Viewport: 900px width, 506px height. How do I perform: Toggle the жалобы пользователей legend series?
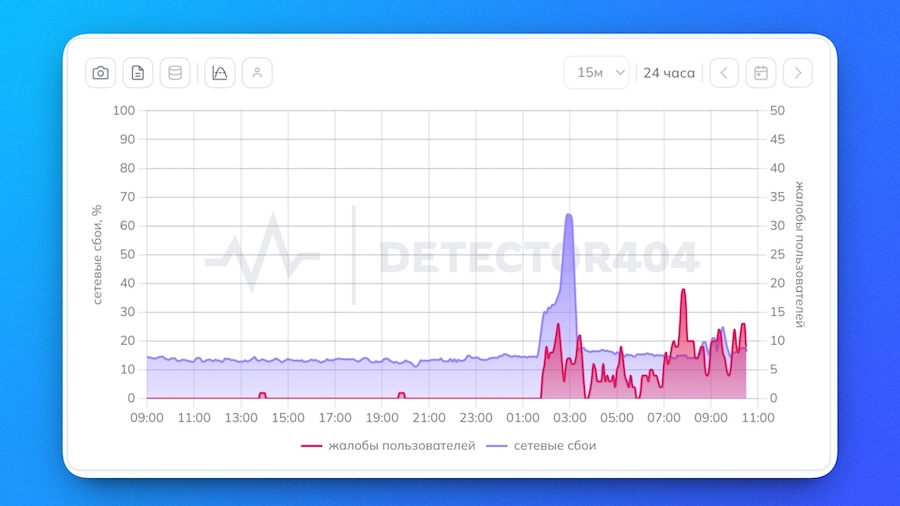pos(389,446)
